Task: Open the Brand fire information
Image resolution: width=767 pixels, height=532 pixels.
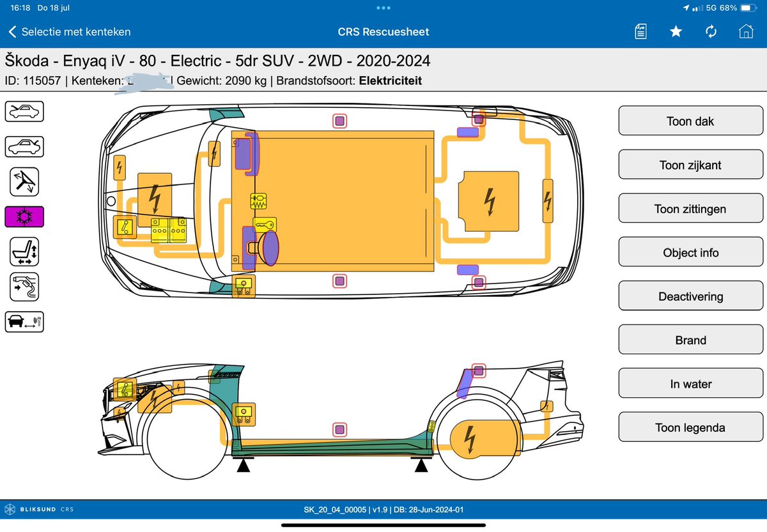Action: click(x=690, y=340)
